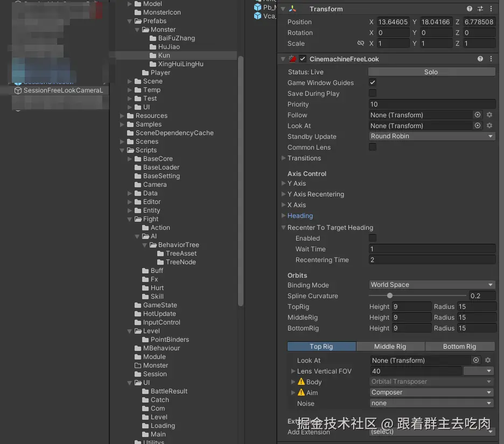Select the BattleResult folder
The width and height of the screenshot is (504, 444).
pyautogui.click(x=169, y=391)
